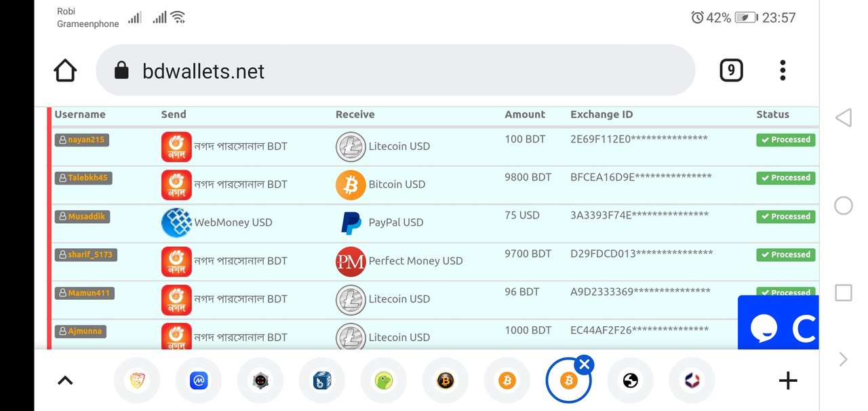Select amount 75 USD
The width and height of the screenshot is (868, 411).
522,215
